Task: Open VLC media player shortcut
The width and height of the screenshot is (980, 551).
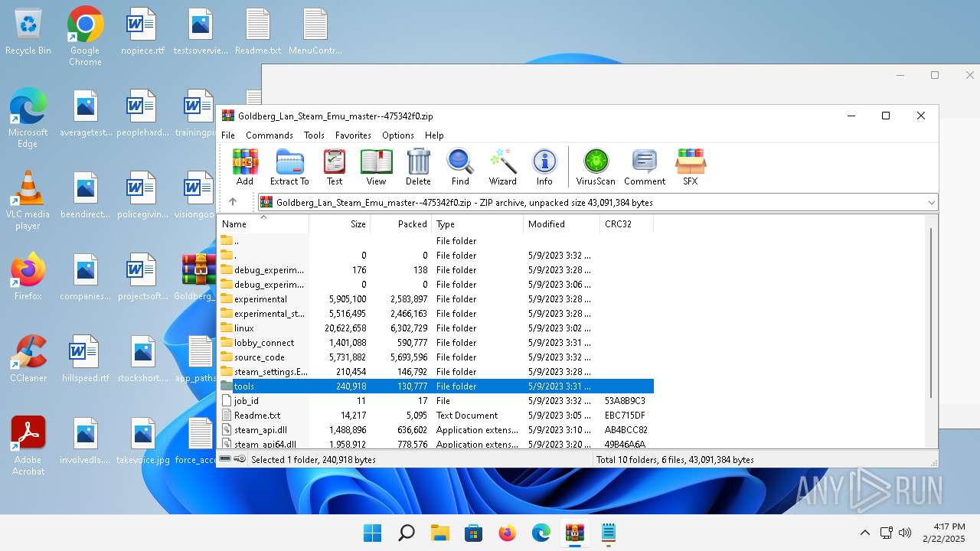Action: click(28, 201)
